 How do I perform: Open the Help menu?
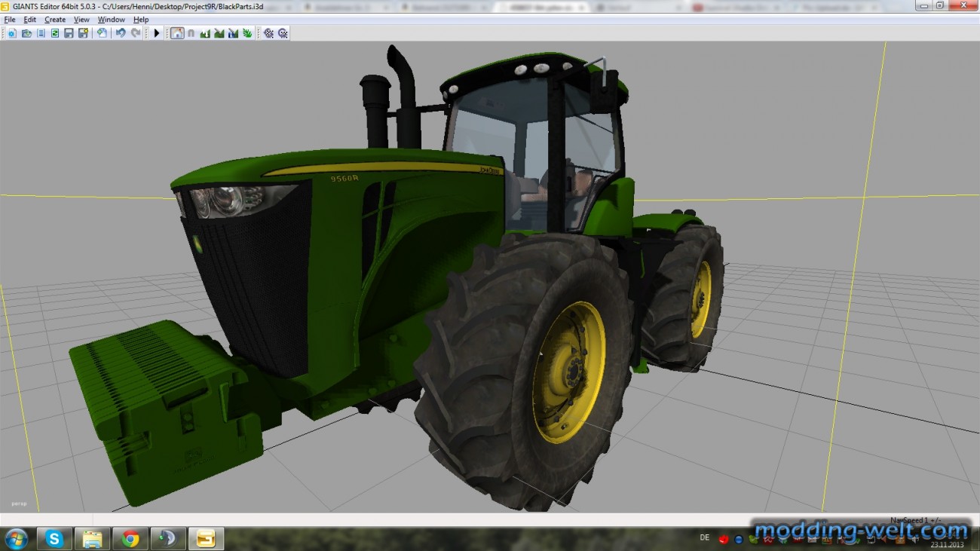pos(141,20)
